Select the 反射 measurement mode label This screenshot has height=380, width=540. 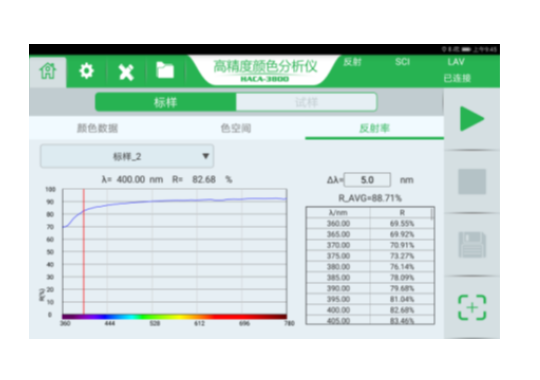[352, 62]
